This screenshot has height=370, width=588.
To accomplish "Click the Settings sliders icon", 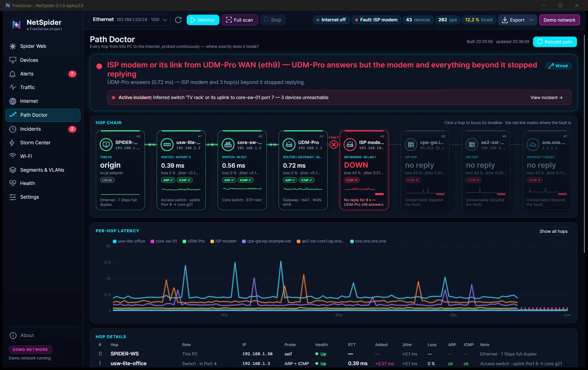I will (x=13, y=197).
